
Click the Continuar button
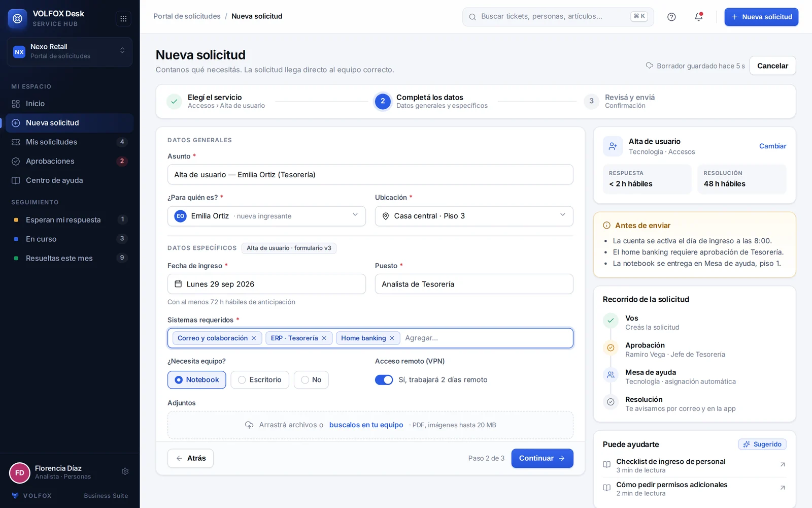tap(542, 458)
